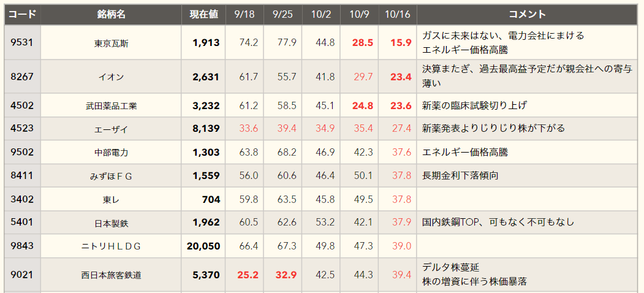Select stock code 9502 cell
This screenshot has width=644, height=293.
point(23,152)
